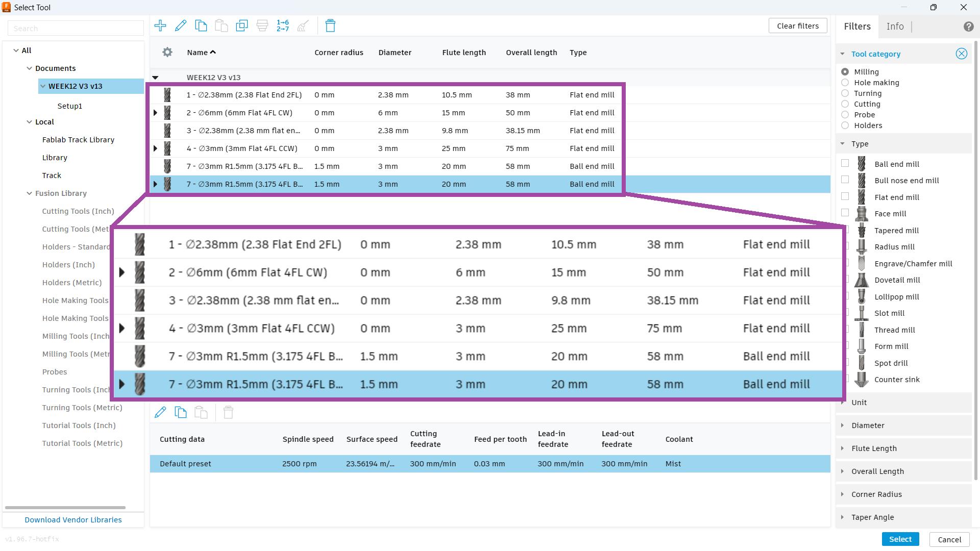Collapse the Fusion Library tree node
The height and width of the screenshot is (551, 980).
30,193
